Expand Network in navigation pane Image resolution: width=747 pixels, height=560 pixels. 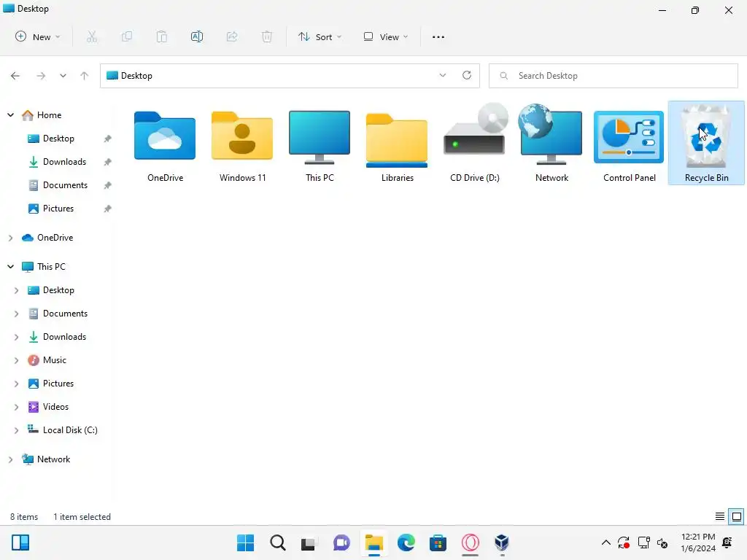tap(10, 459)
